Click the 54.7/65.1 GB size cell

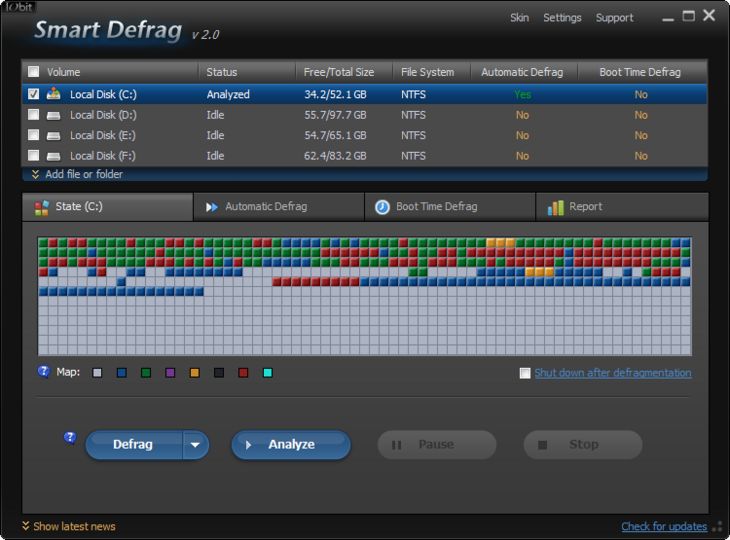click(x=335, y=135)
